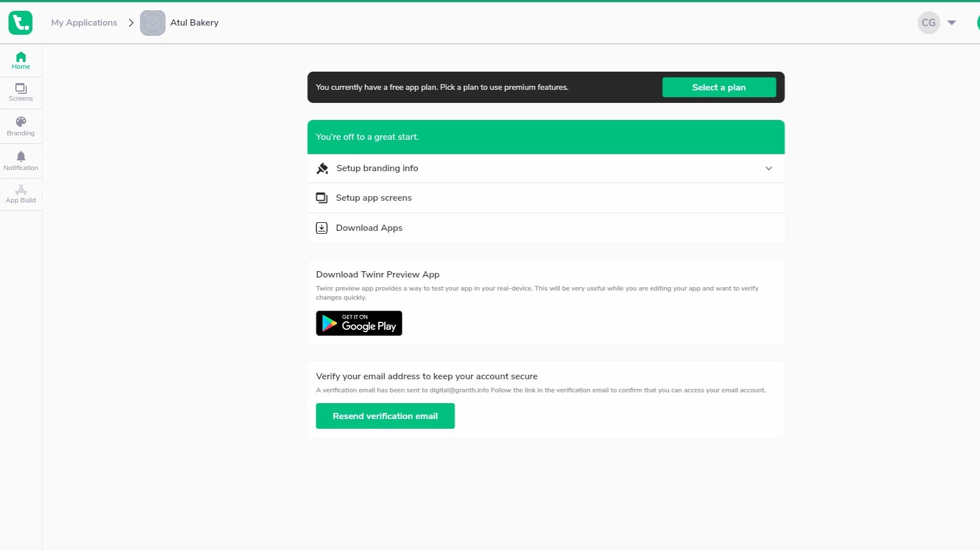980x551 pixels.
Task: Click the Atul Bakery app icon
Action: [x=153, y=23]
